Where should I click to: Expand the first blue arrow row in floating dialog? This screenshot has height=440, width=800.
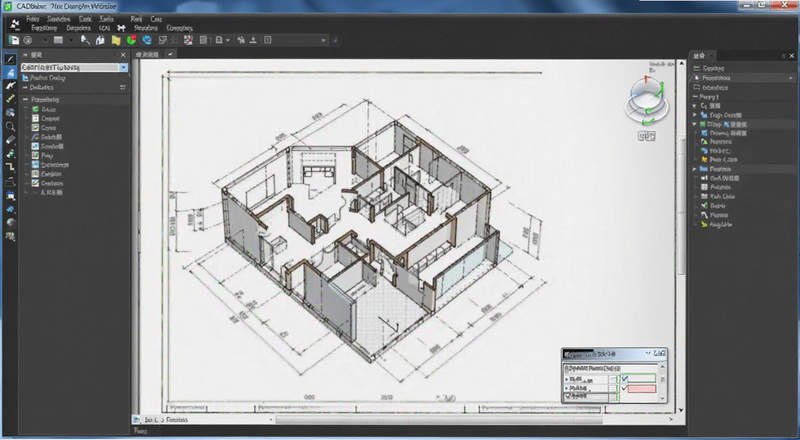coord(567,380)
